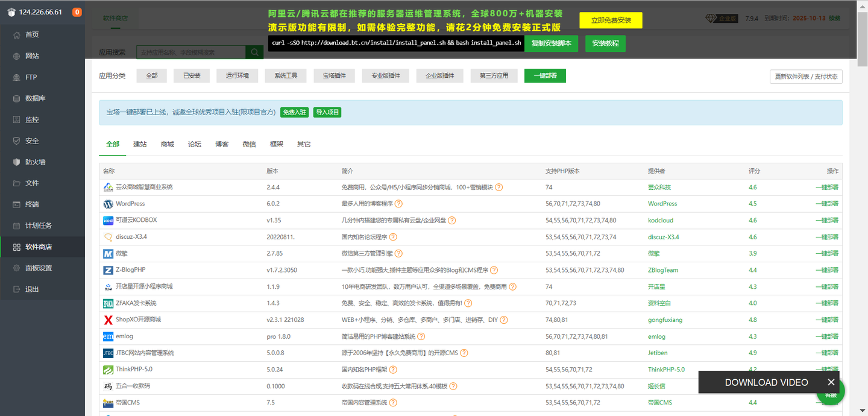Open the 文件 folder icon in sidebar
Screen dimensions: 868x416
(17, 183)
